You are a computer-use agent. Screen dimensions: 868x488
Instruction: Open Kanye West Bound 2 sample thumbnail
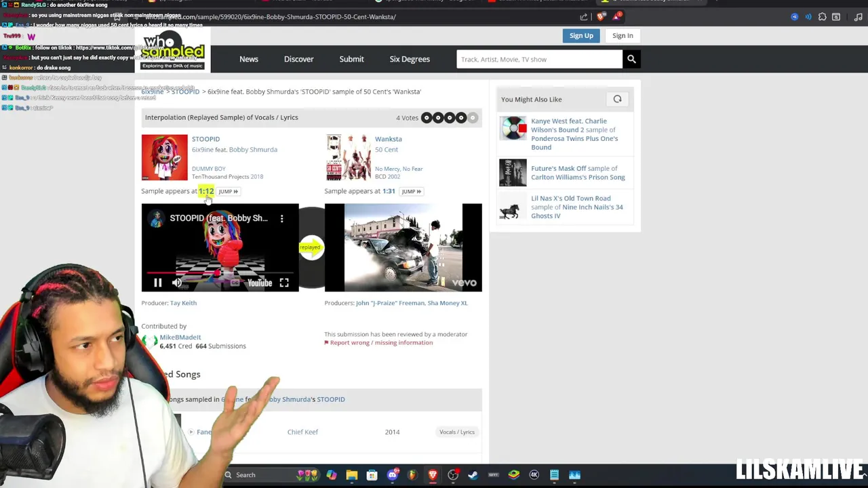513,128
